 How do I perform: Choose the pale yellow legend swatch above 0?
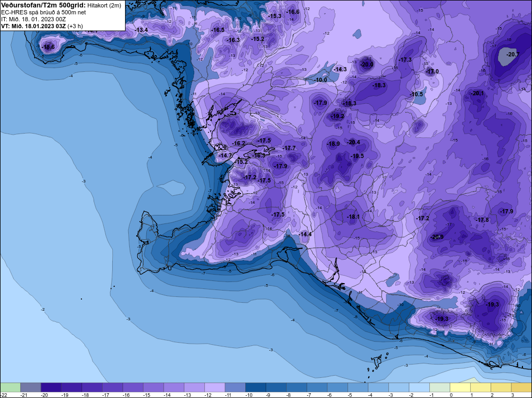click(460, 387)
